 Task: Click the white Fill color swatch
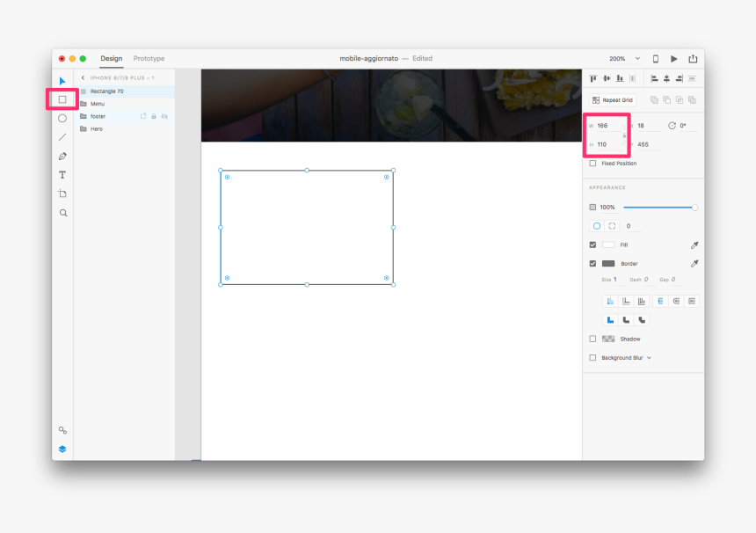(610, 245)
